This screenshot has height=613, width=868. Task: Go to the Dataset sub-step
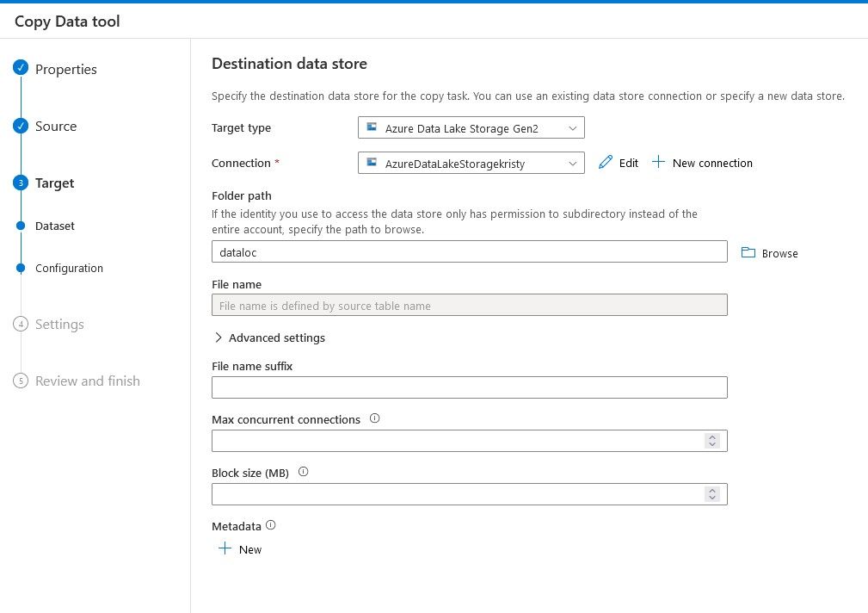54,226
